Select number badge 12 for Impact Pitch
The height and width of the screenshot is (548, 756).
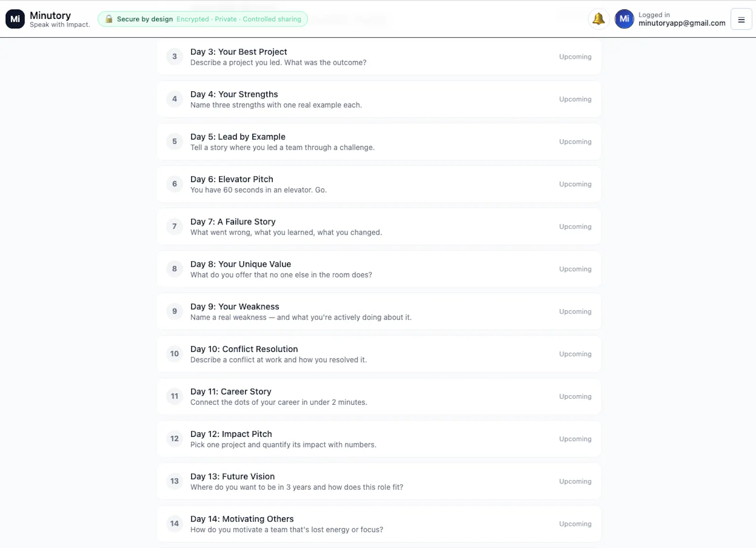pos(174,439)
